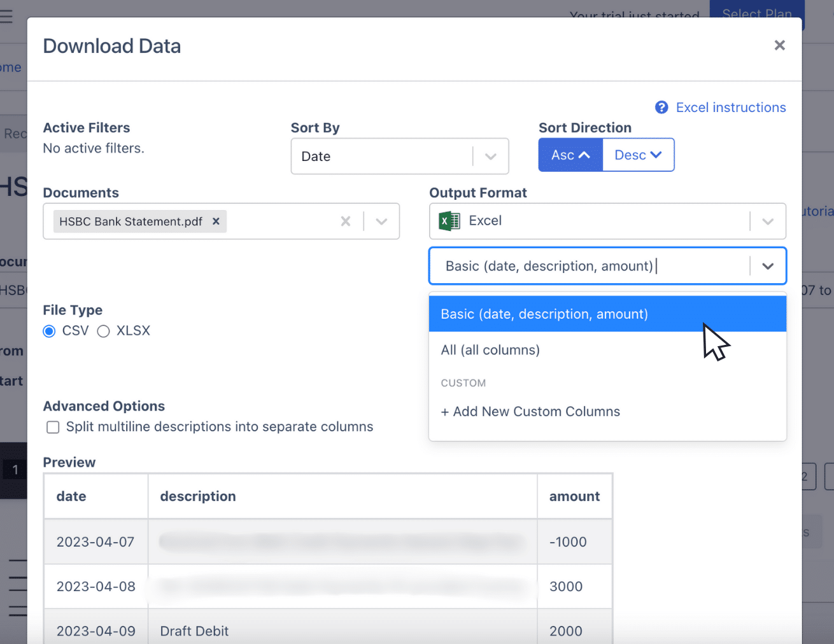Image resolution: width=834 pixels, height=644 pixels.
Task: Remove the HSBC Bank Statement.pdf chip
Action: (216, 221)
